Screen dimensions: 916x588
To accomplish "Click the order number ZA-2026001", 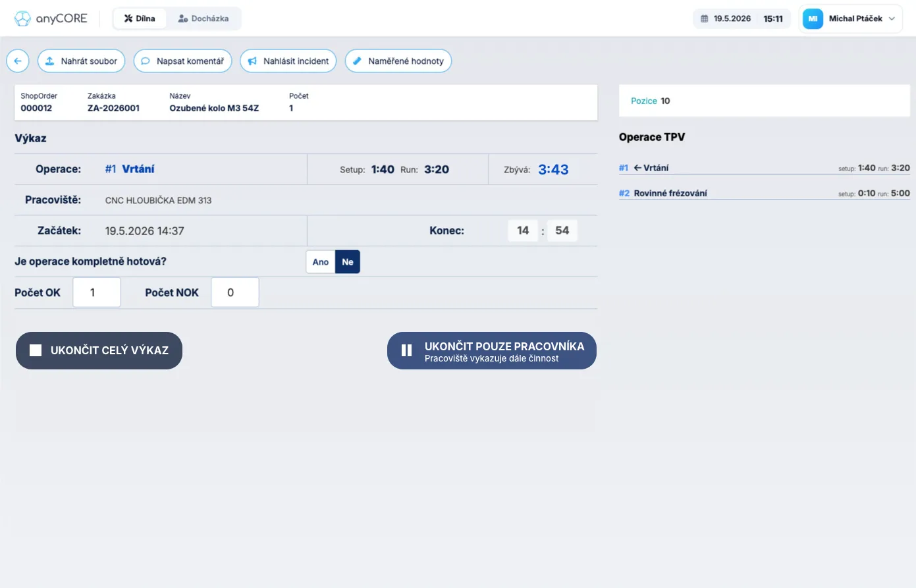I will [113, 108].
